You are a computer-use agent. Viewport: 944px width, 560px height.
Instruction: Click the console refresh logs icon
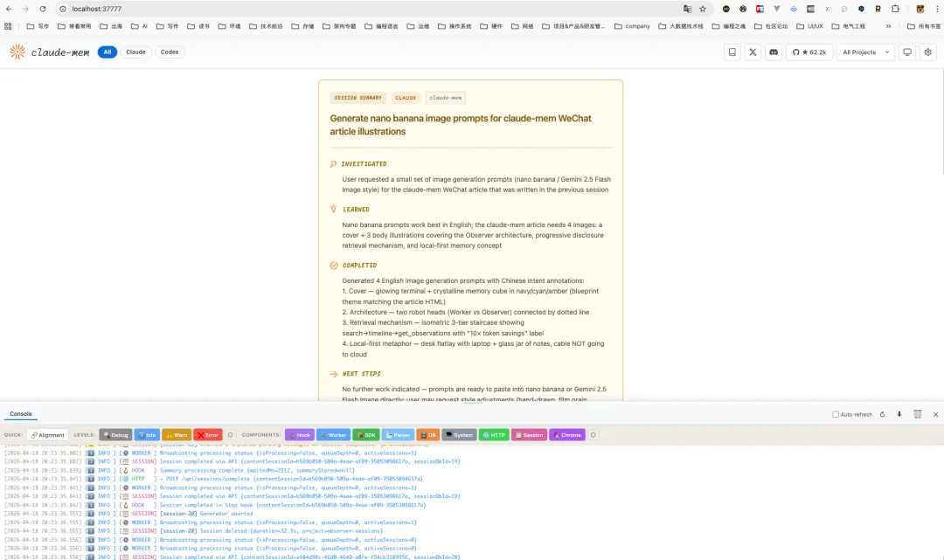[883, 414]
